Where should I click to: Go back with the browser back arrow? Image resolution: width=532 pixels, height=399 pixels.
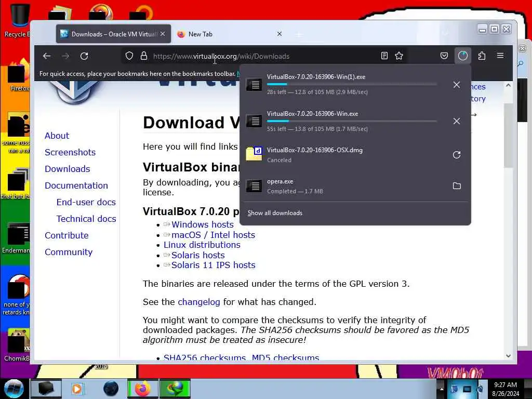(x=47, y=56)
